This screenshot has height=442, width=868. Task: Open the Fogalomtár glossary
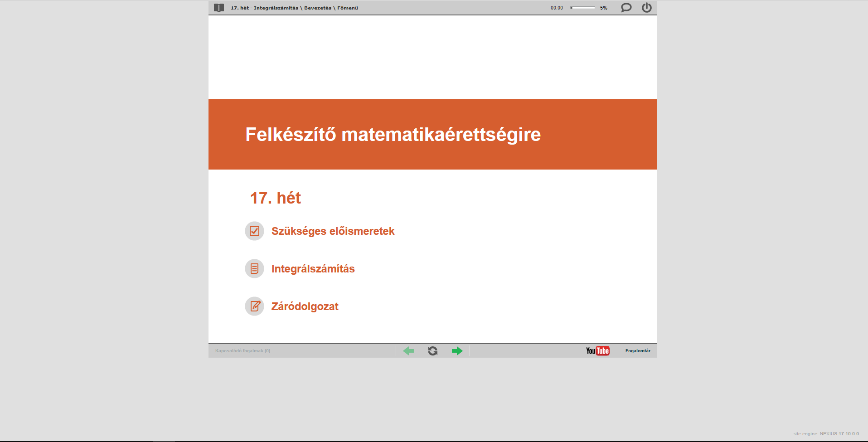(637, 351)
